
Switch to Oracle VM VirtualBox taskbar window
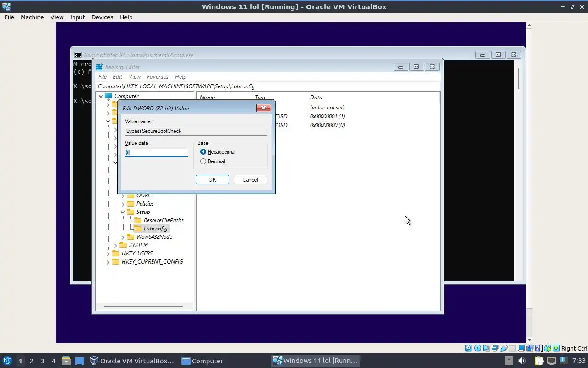tap(132, 361)
